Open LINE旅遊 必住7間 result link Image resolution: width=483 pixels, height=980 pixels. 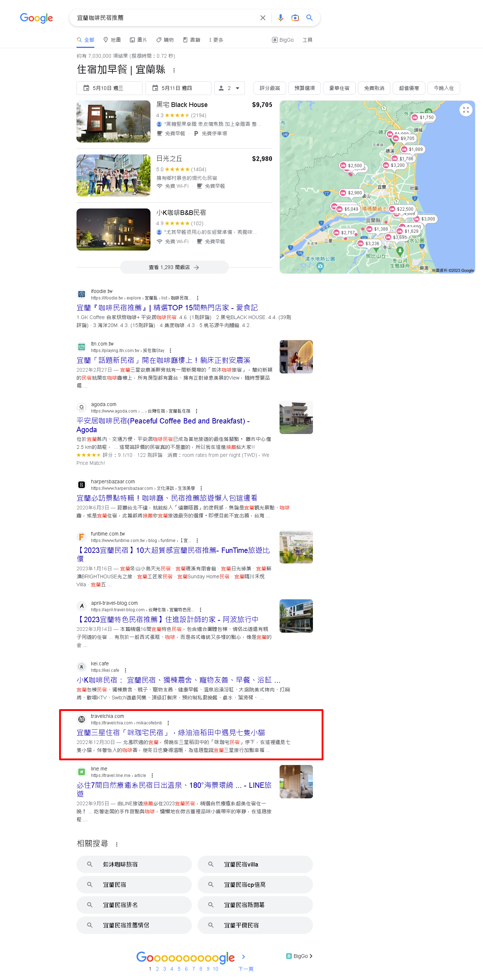(174, 789)
